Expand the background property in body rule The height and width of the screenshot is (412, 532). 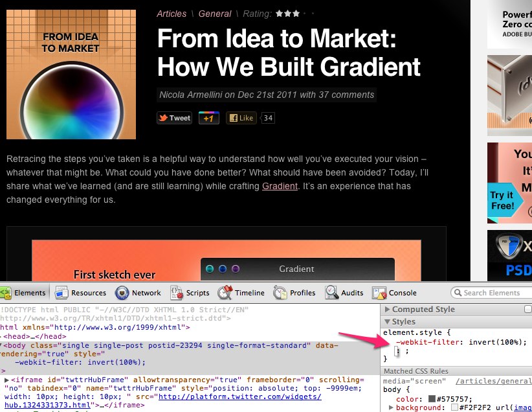pyautogui.click(x=391, y=407)
